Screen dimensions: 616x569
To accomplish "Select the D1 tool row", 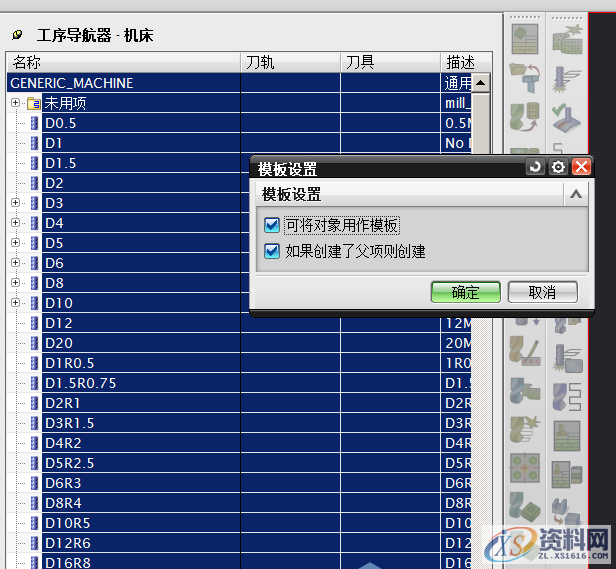I will pyautogui.click(x=239, y=143).
